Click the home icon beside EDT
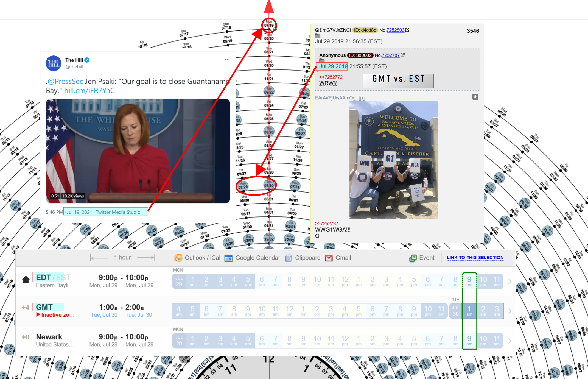 pyautogui.click(x=26, y=279)
